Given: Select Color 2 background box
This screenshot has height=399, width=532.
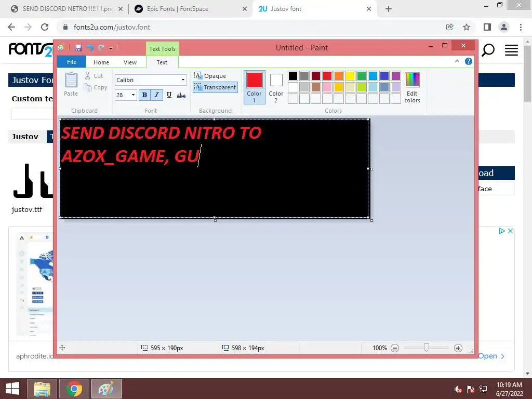Looking at the screenshot, I should pos(276,87).
